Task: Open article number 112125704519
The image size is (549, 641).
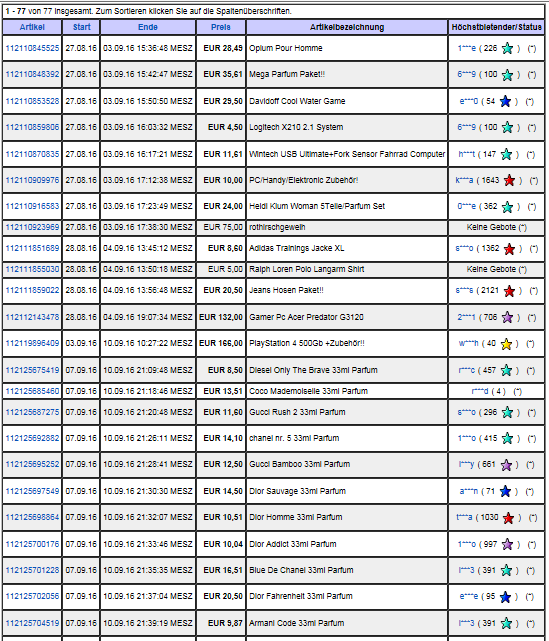Action: pos(32,623)
